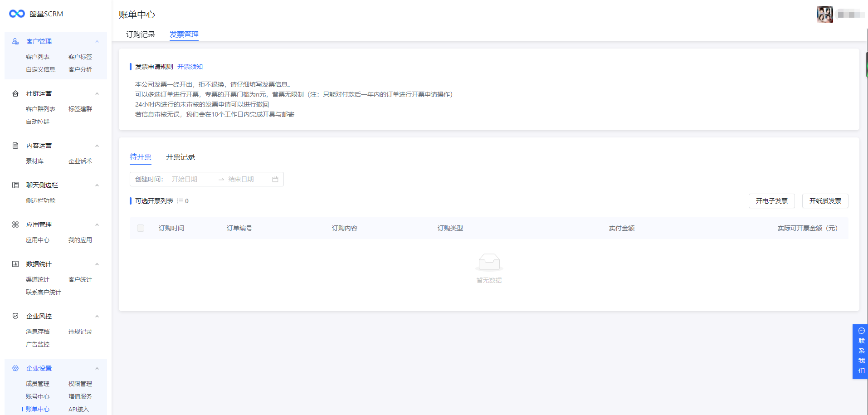
Task: Collapse the 客户管理 menu section chevron
Action: pos(97,42)
